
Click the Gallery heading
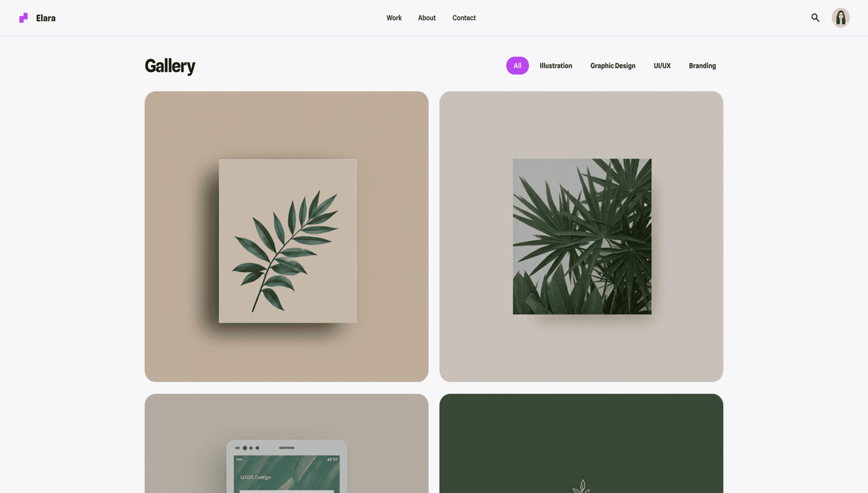tap(170, 66)
